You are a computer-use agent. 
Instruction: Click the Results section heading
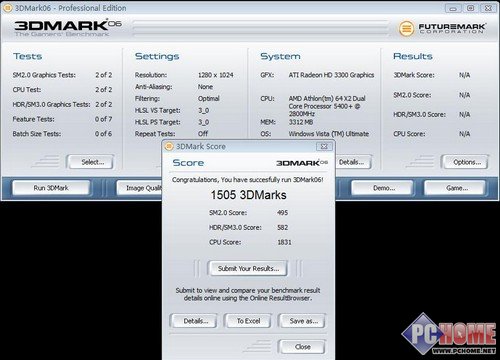pos(413,56)
